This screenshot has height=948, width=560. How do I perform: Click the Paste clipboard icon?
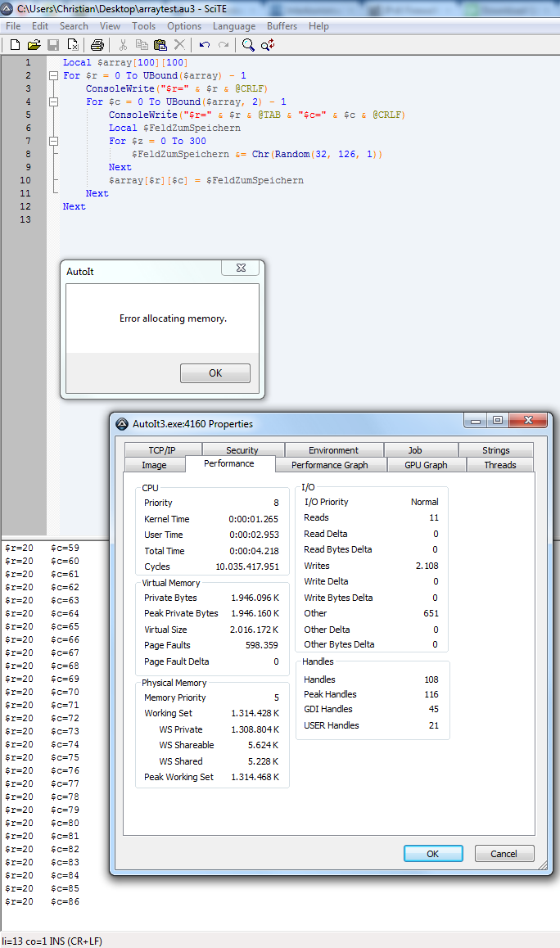160,45
